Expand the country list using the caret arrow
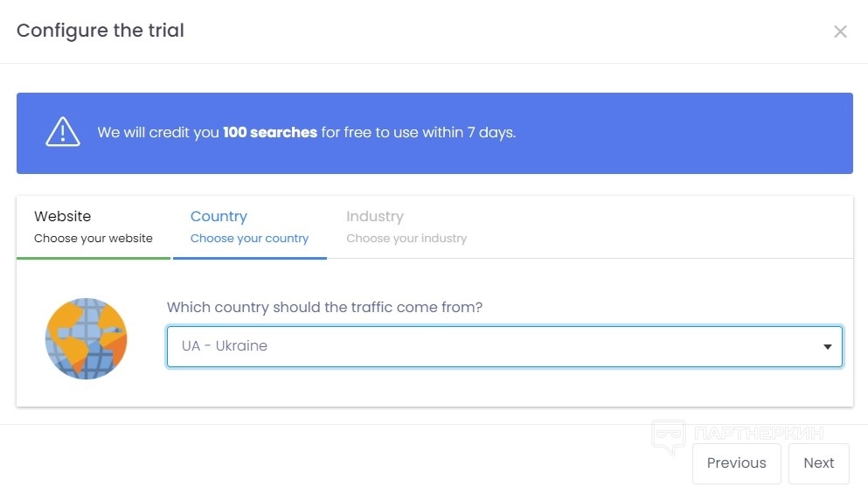The width and height of the screenshot is (868, 501). coord(827,347)
